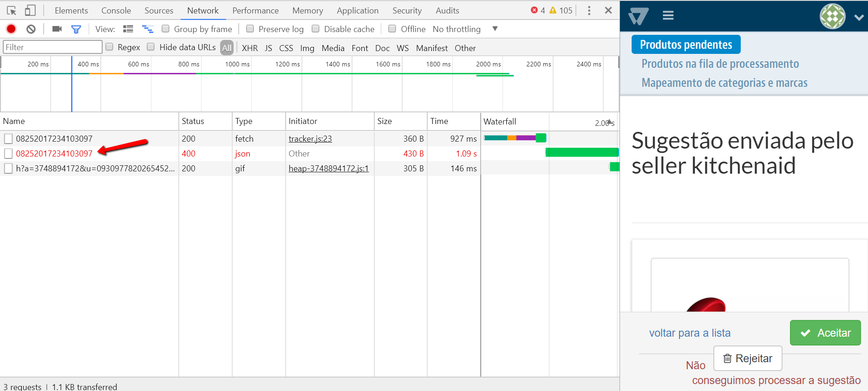Toggle the capture screenshots camera icon
The height and width of the screenshot is (391, 868).
(57, 29)
